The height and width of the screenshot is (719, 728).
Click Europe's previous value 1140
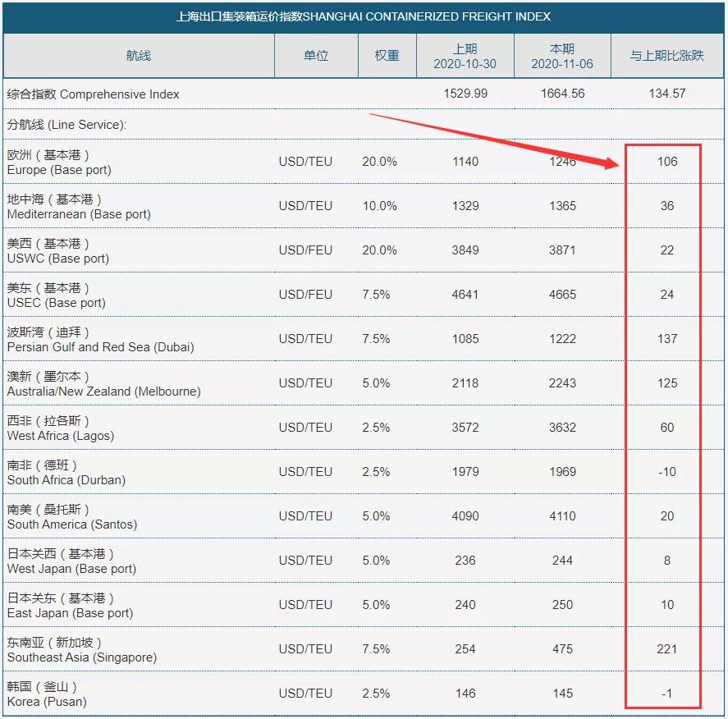(x=465, y=162)
